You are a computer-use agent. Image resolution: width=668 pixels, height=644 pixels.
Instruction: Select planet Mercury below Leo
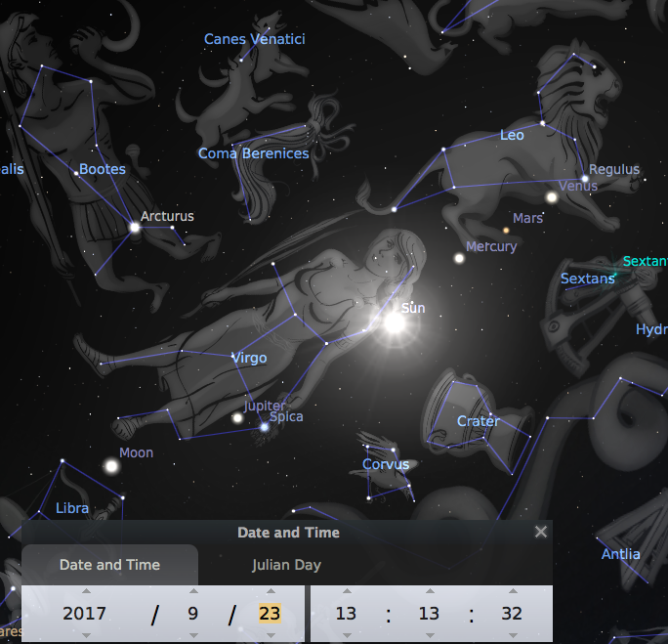(x=459, y=258)
